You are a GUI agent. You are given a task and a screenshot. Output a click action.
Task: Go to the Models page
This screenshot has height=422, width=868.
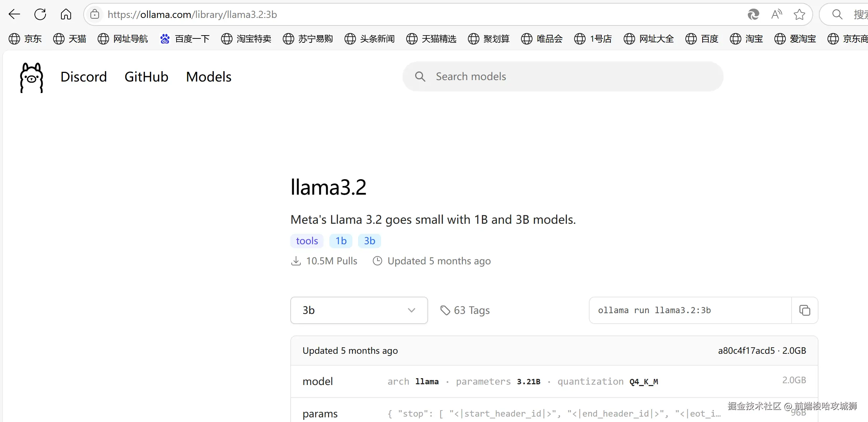208,77
